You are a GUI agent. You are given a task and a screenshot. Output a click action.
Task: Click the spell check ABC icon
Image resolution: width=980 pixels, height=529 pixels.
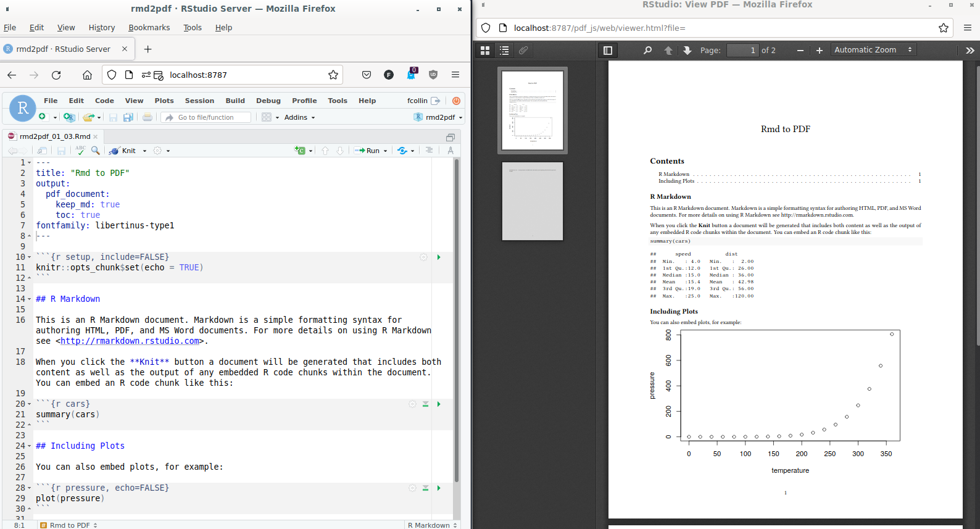[80, 150]
